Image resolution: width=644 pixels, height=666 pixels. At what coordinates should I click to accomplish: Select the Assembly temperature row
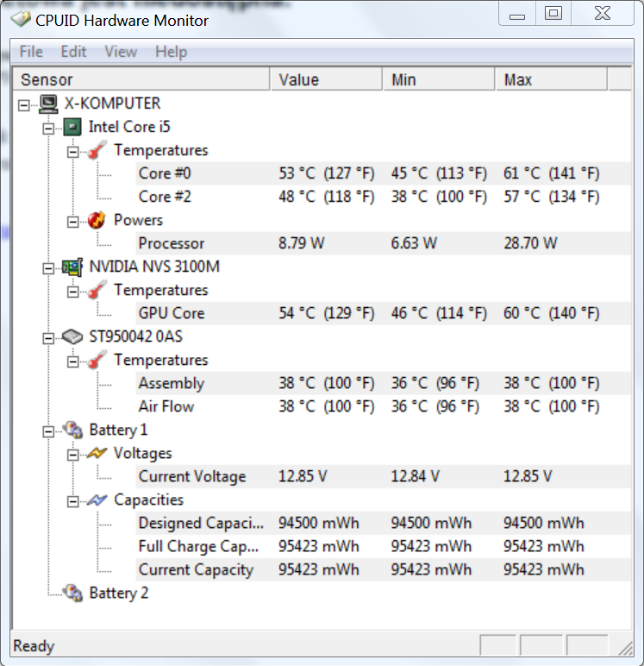(x=383, y=383)
